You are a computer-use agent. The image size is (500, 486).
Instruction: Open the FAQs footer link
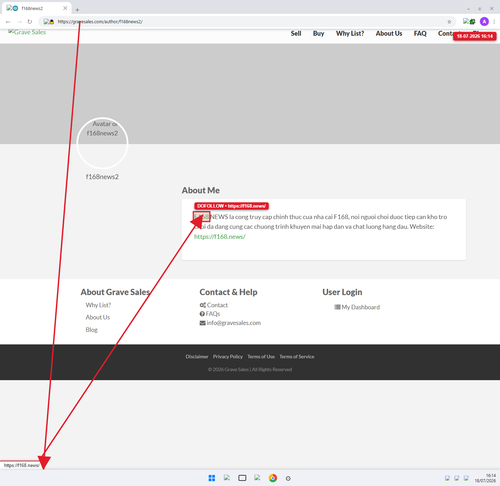pos(213,314)
